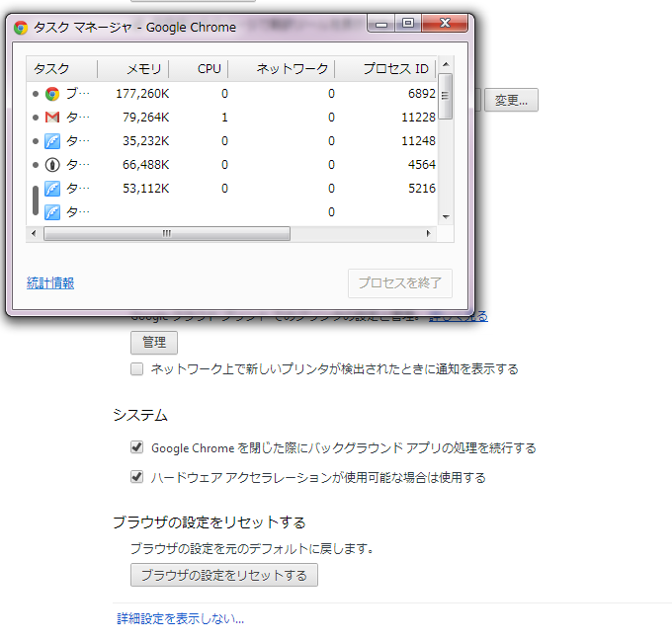Minimize the task manager window
The height and width of the screenshot is (641, 672).
pyautogui.click(x=381, y=24)
